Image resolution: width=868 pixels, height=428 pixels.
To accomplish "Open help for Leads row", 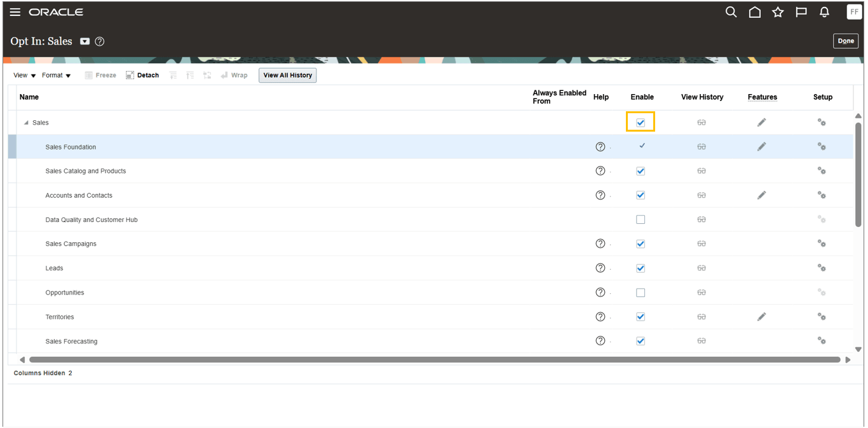I will point(600,268).
